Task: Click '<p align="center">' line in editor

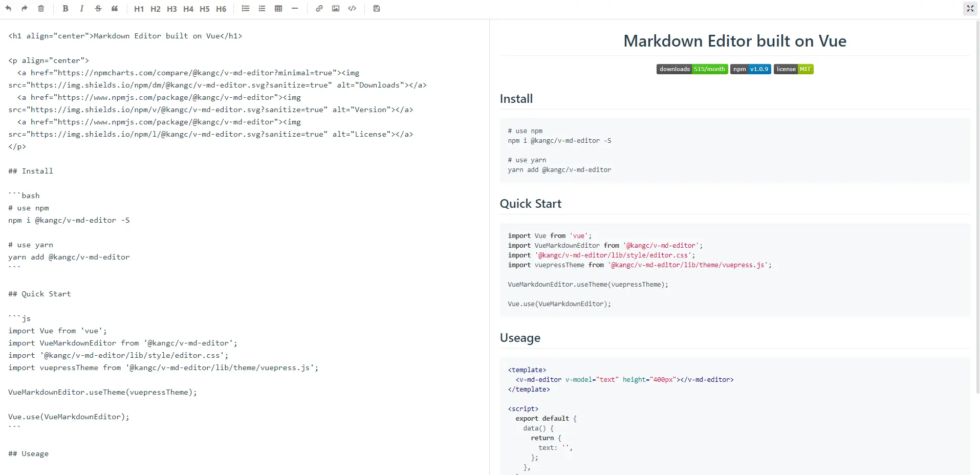Action: pos(49,60)
